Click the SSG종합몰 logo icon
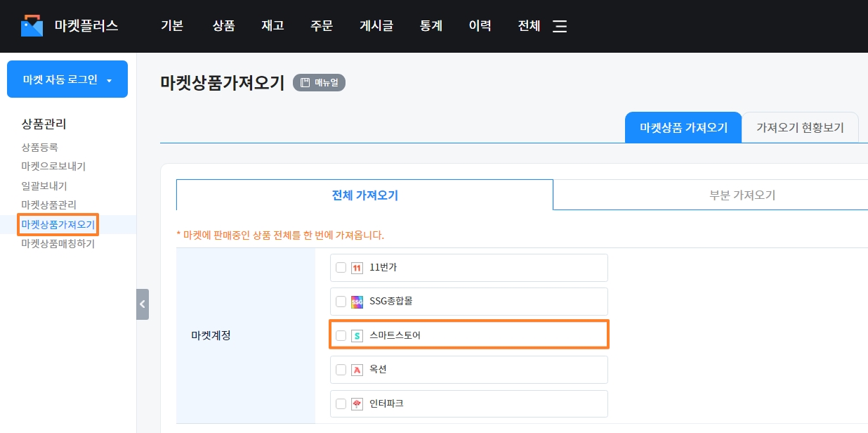Viewport: 868px width, 433px height. [x=357, y=302]
